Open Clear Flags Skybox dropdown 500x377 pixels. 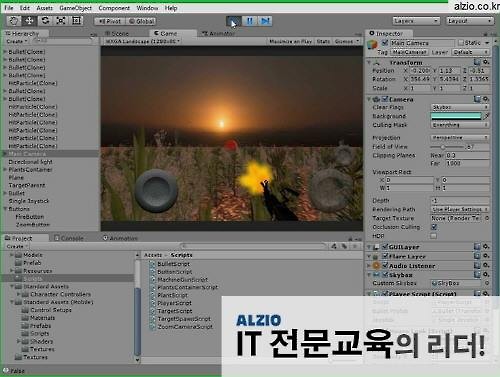(460, 107)
